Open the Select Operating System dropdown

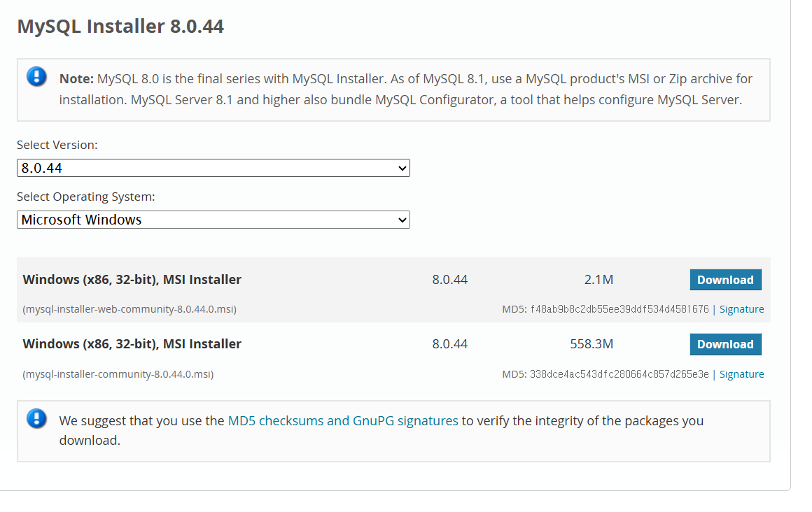213,220
